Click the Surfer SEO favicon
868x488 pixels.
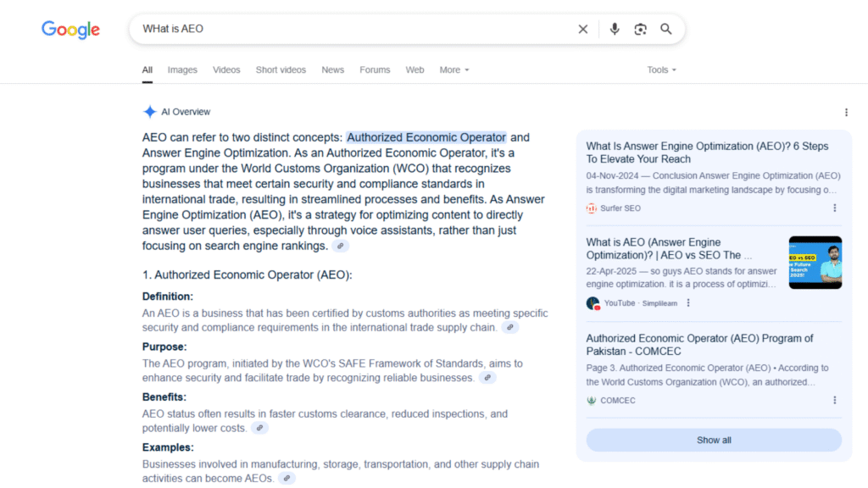591,208
